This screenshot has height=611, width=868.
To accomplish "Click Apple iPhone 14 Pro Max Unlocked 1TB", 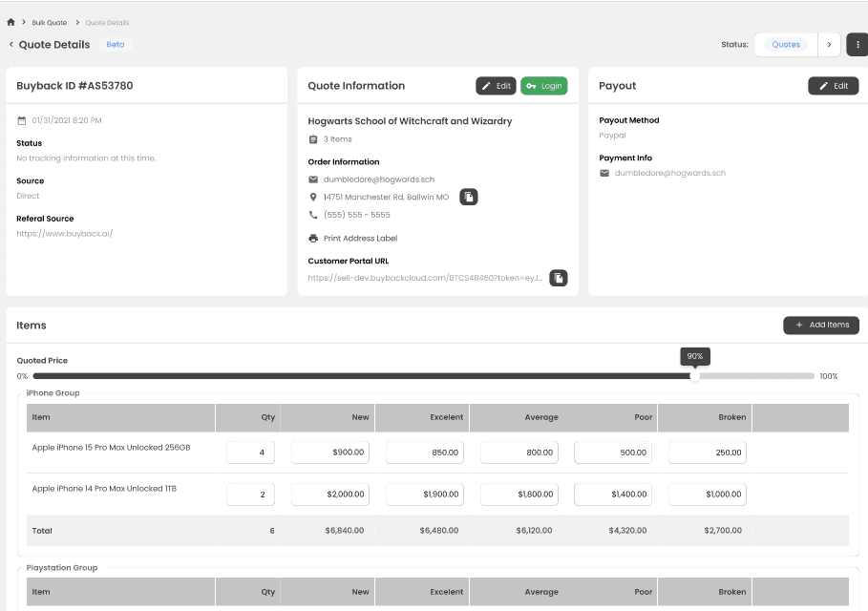I will coord(104,489).
